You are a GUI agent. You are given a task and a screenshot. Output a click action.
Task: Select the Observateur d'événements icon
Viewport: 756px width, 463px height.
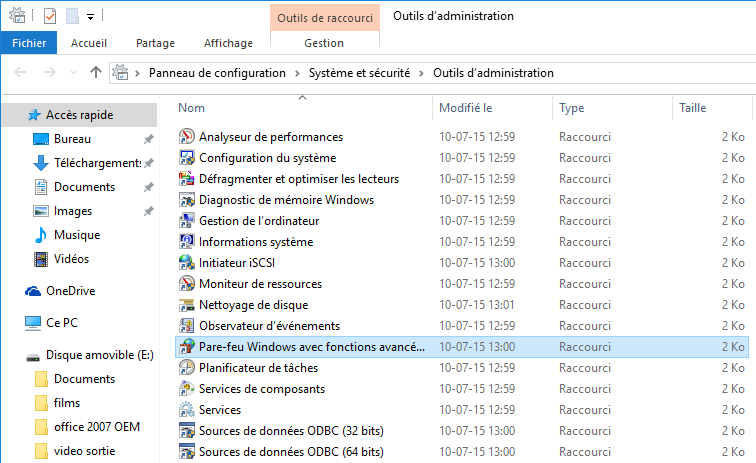[187, 326]
